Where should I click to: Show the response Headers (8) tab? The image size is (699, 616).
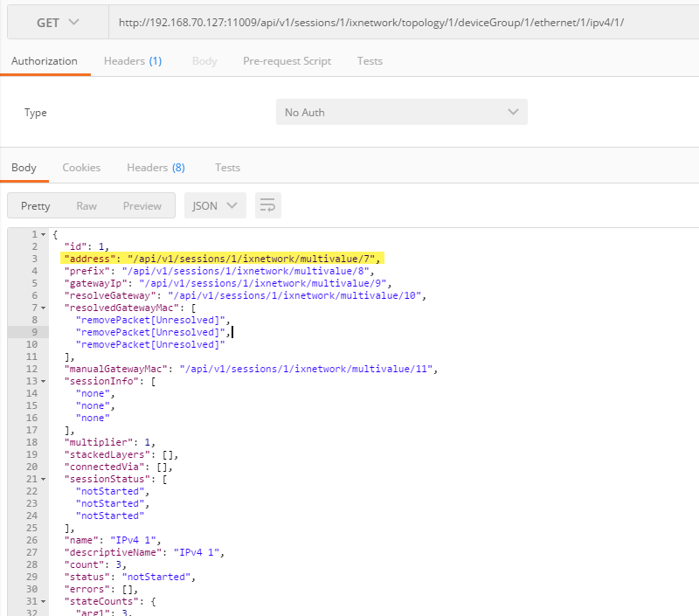156,168
